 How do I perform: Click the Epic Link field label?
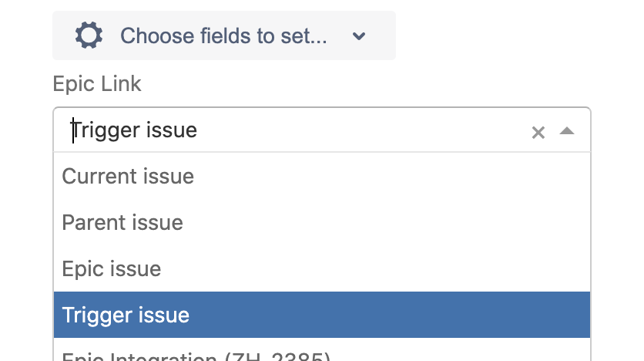click(97, 83)
